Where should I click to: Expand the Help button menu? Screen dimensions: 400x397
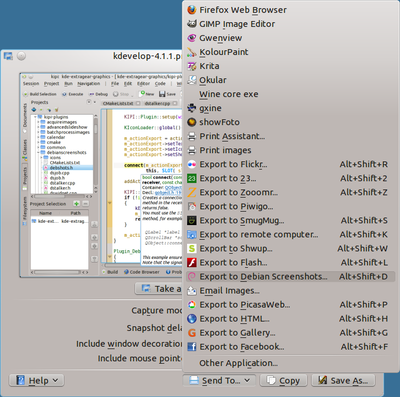[37, 380]
